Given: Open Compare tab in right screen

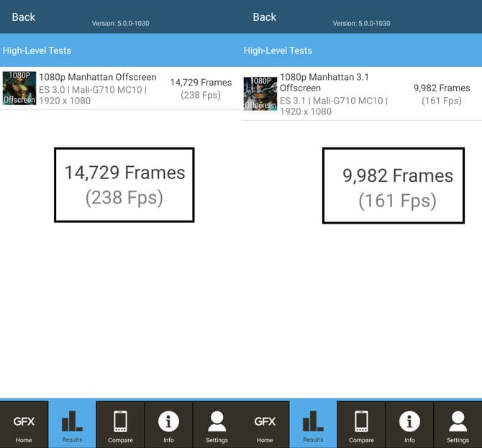Looking at the screenshot, I should 361,425.
